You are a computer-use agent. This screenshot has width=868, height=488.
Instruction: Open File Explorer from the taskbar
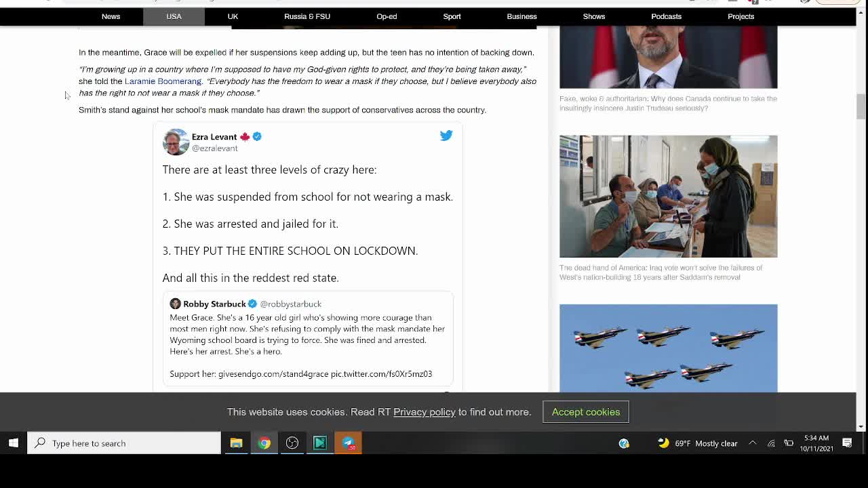236,443
